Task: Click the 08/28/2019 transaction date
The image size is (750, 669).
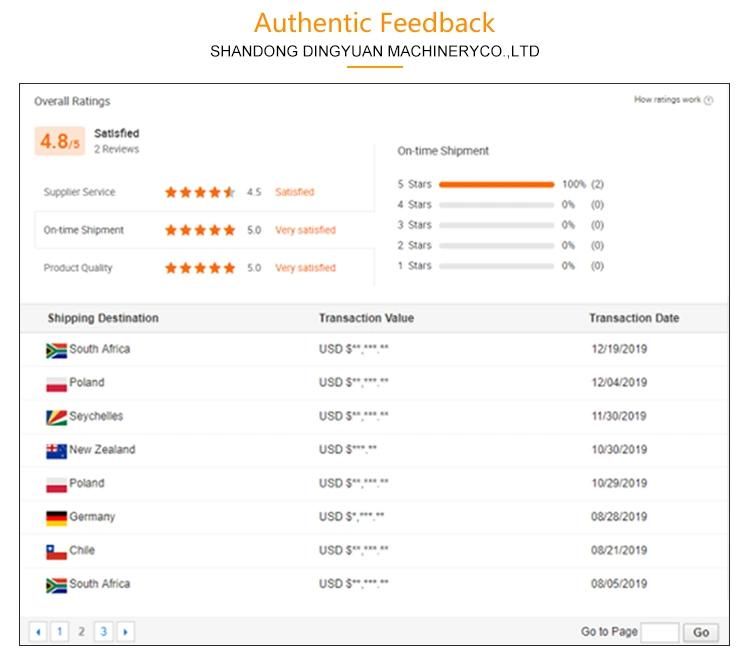Action: pos(619,517)
